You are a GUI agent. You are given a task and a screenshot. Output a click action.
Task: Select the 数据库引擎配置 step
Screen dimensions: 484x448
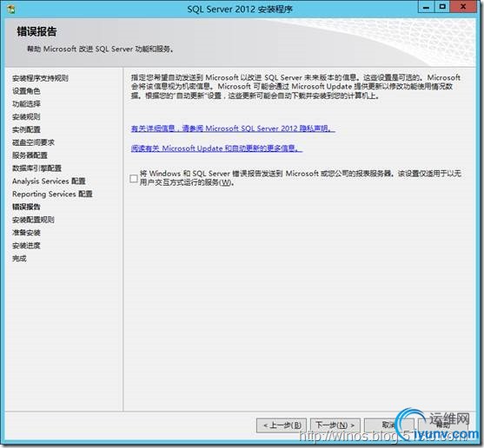pos(36,168)
